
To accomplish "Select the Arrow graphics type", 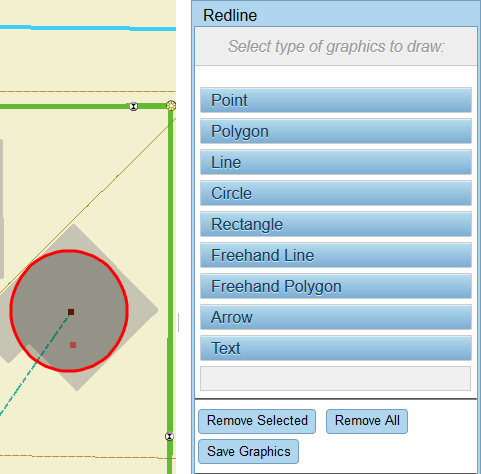I will 336,317.
